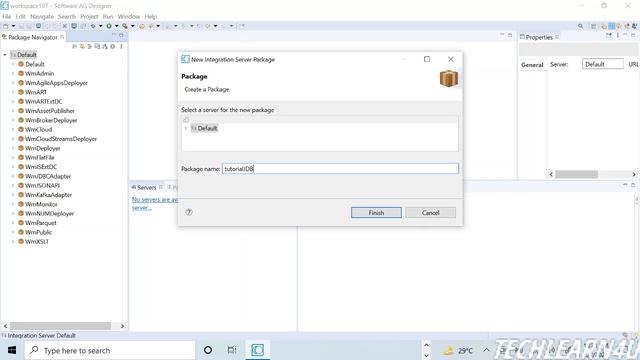Select the WmXSLT package
Screen dimensions: 640x360
tap(37, 242)
